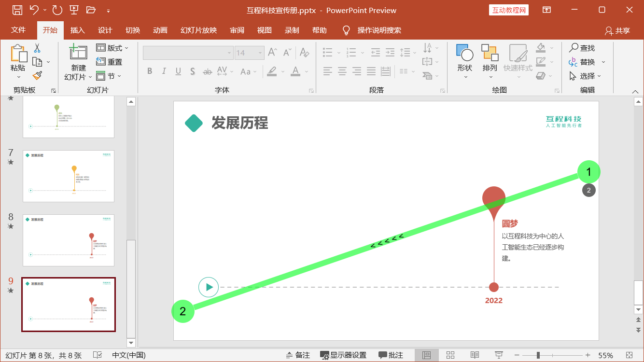Click ribbon display options icon
Image resolution: width=644 pixels, height=362 pixels.
546,10
